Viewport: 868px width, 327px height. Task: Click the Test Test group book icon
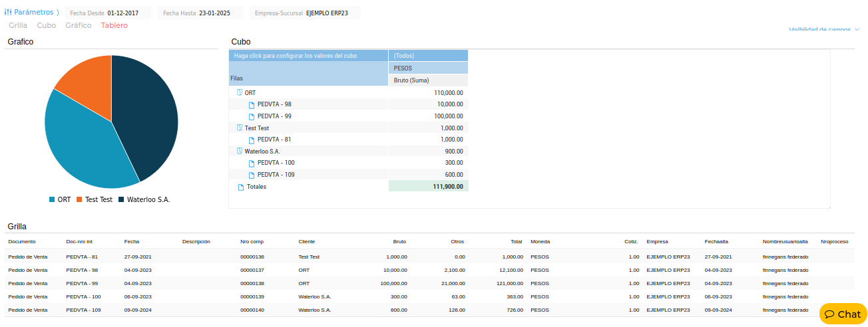point(240,128)
